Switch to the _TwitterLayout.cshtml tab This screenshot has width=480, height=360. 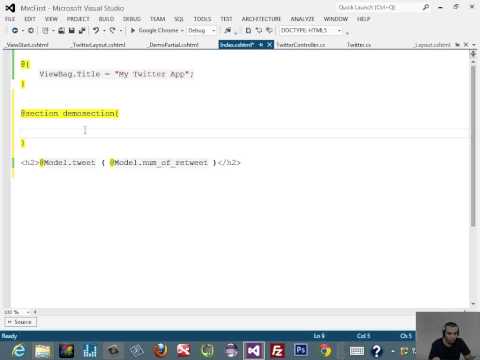(99, 45)
